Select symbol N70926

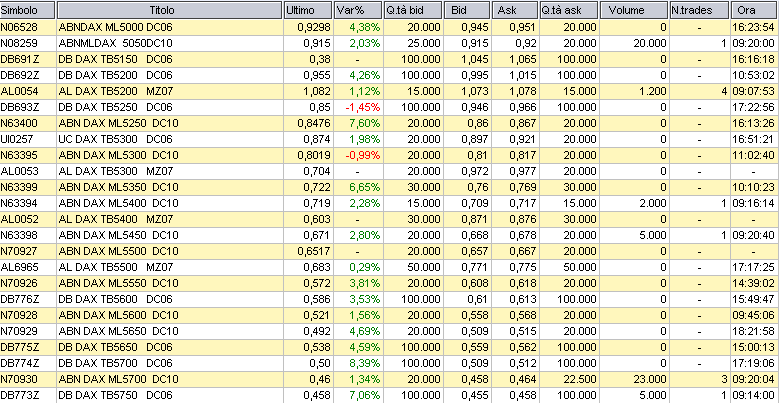point(19,283)
